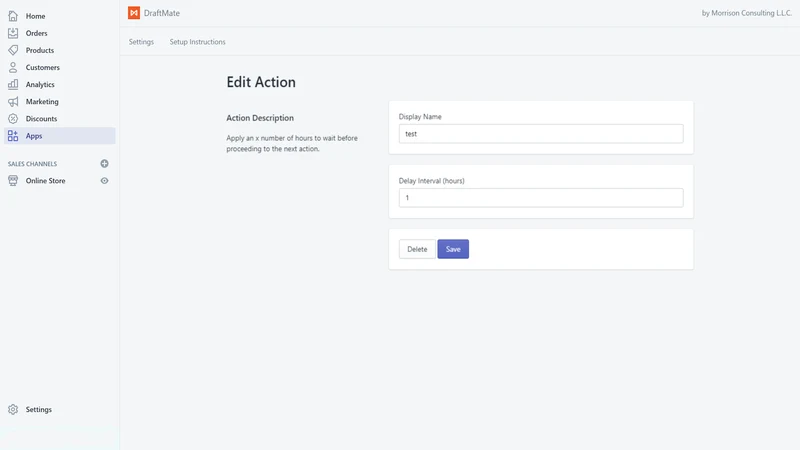Click the SALES CHANNELS section label
This screenshot has width=800, height=450.
(x=32, y=164)
